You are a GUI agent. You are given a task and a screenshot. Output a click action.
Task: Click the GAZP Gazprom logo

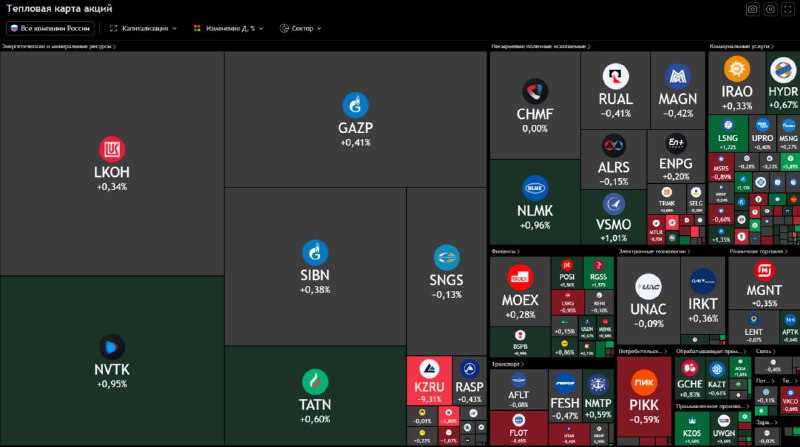click(x=355, y=105)
